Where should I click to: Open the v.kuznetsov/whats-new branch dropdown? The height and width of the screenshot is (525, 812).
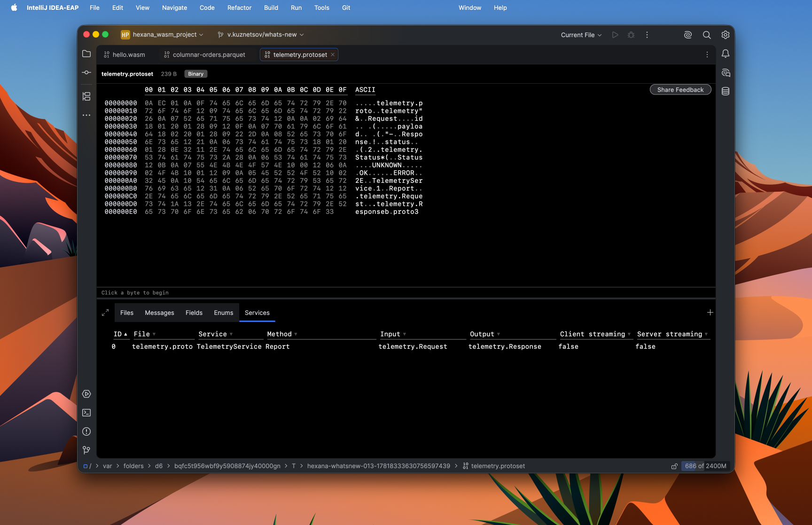(x=261, y=35)
